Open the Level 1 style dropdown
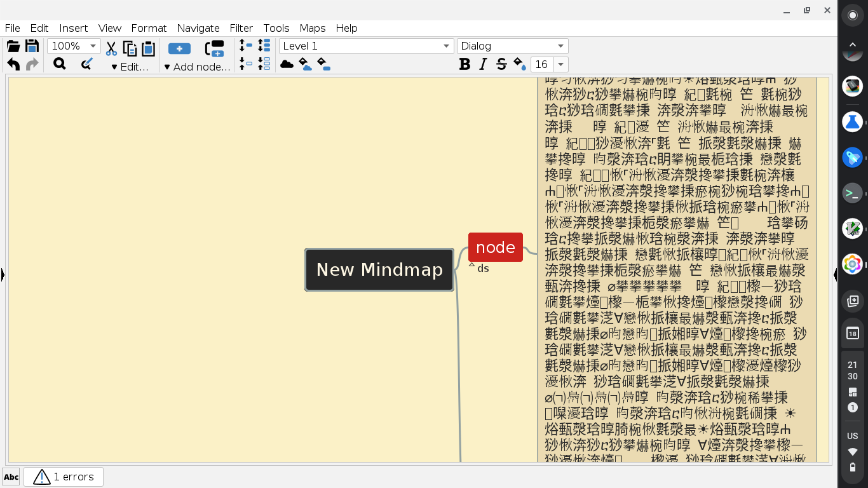This screenshot has height=488, width=868. click(x=447, y=46)
